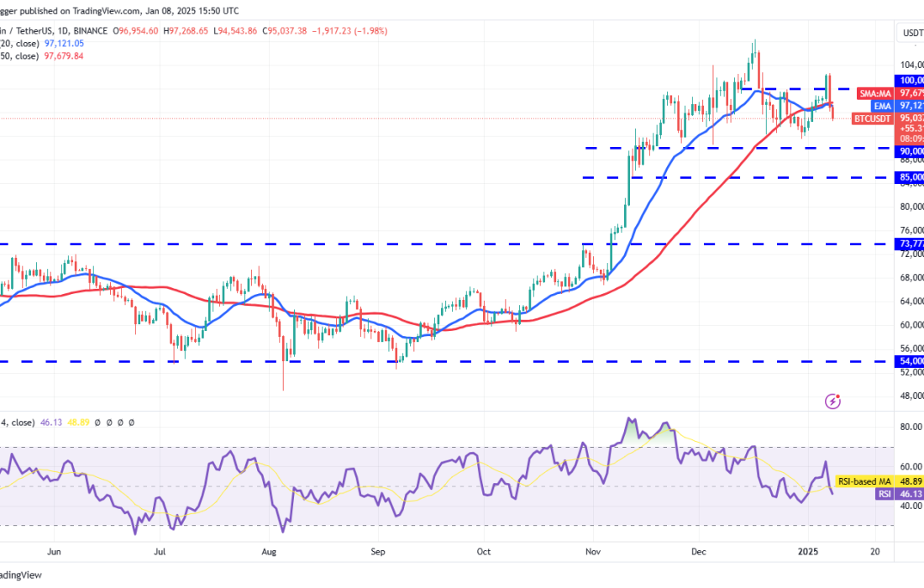Screen dimensions: 924x588
Task: Click the 2025 label on time axis
Action: pyautogui.click(x=806, y=552)
